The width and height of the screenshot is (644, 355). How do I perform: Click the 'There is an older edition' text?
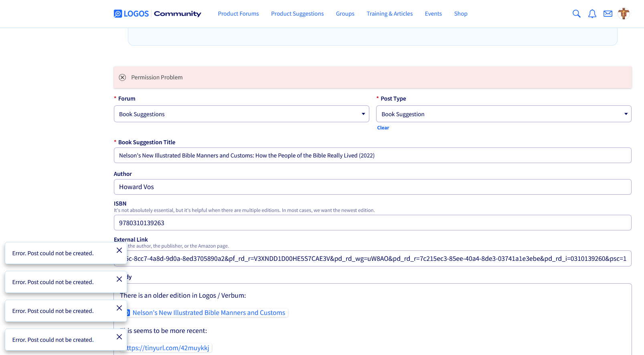183,295
